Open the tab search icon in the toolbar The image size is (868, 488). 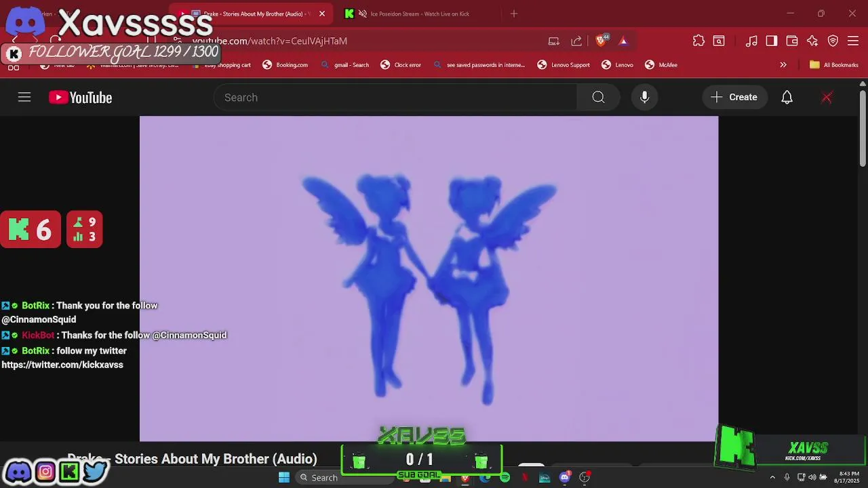(719, 41)
